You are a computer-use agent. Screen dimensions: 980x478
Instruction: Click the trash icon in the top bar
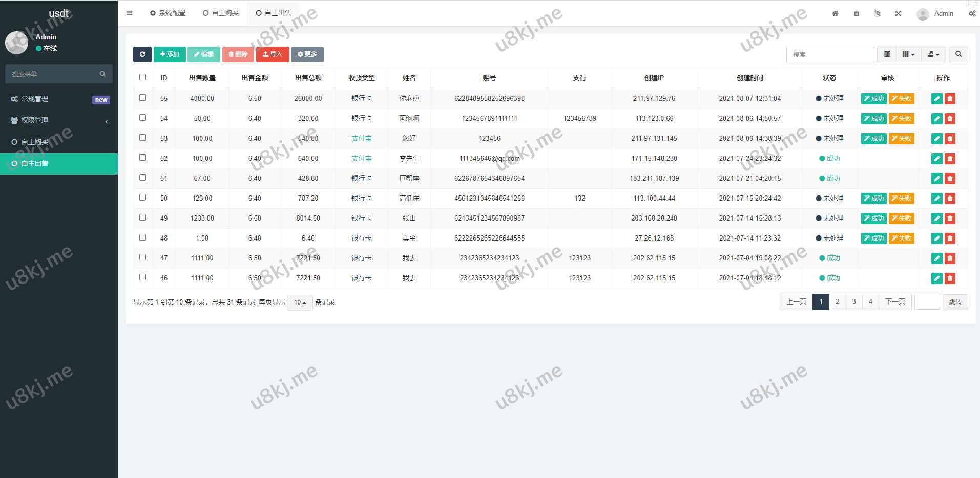[857, 14]
